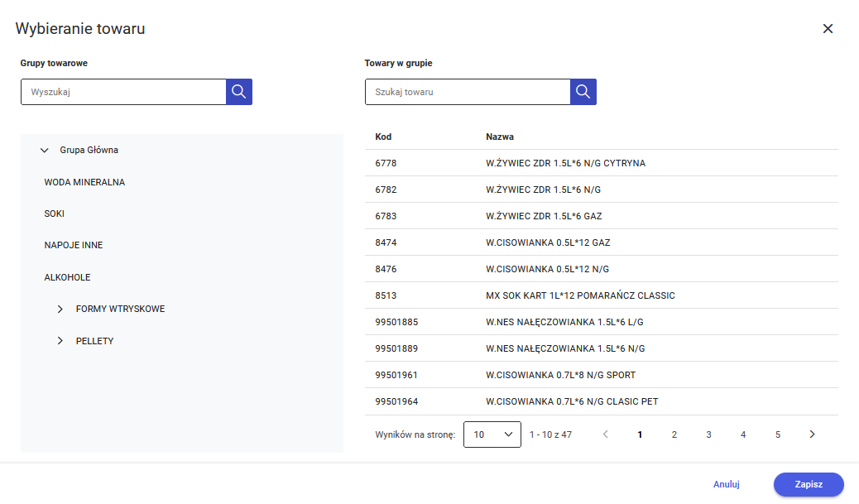Click the search icon for Towary w grupie
Image resolution: width=859 pixels, height=504 pixels.
583,92
